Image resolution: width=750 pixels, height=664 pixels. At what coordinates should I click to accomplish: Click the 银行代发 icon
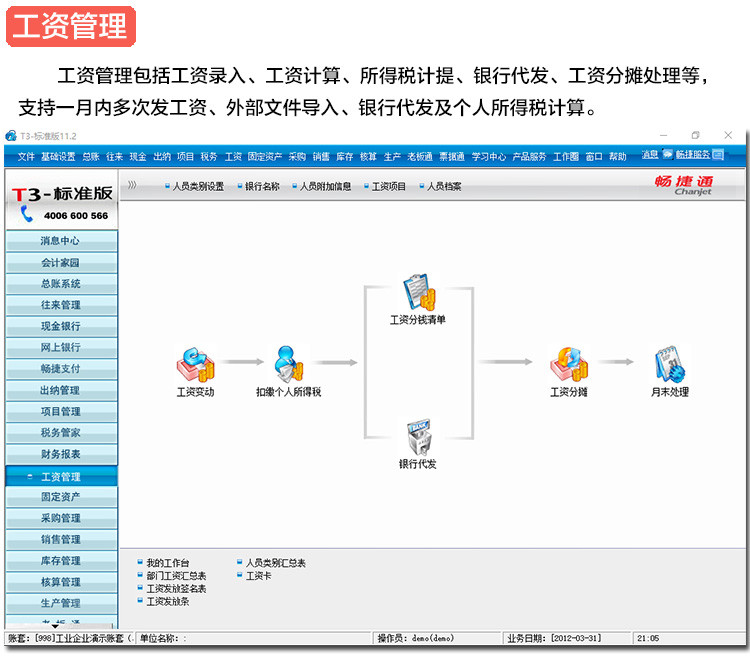click(418, 438)
